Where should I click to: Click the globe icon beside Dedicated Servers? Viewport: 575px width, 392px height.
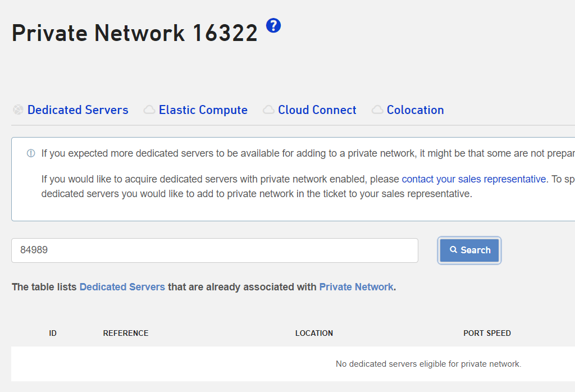click(19, 110)
